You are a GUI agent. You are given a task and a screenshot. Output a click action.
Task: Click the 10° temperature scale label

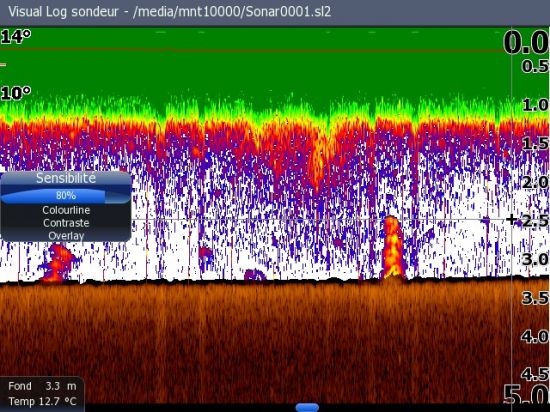pos(16,93)
